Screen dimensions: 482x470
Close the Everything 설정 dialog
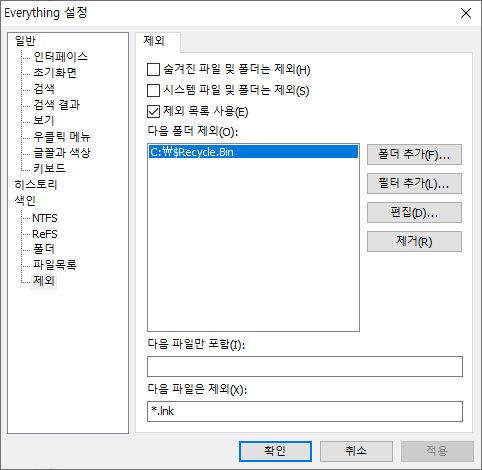(x=466, y=13)
